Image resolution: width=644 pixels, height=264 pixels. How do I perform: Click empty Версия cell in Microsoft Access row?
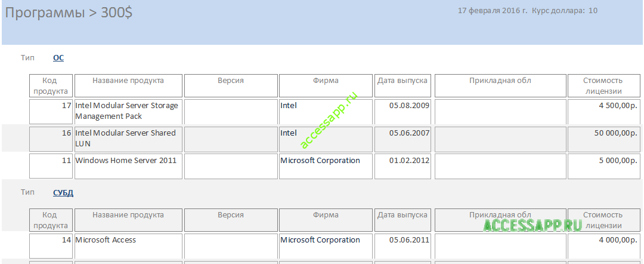tap(231, 246)
